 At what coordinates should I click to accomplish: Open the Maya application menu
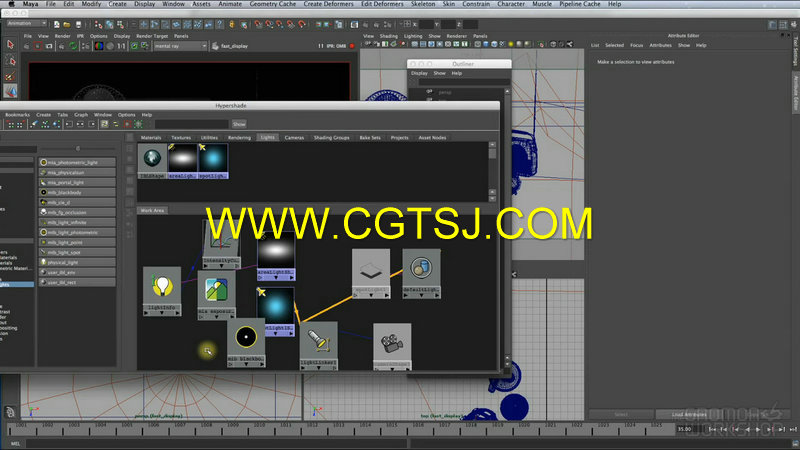[x=31, y=4]
